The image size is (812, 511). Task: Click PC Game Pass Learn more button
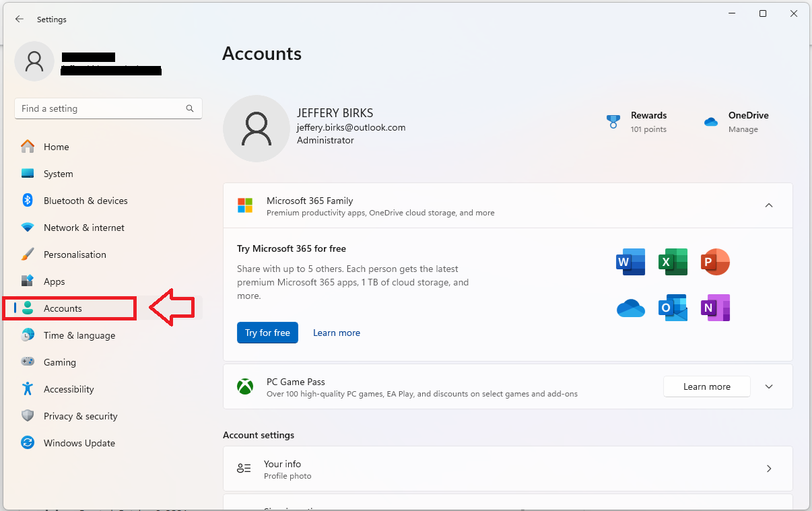(706, 386)
